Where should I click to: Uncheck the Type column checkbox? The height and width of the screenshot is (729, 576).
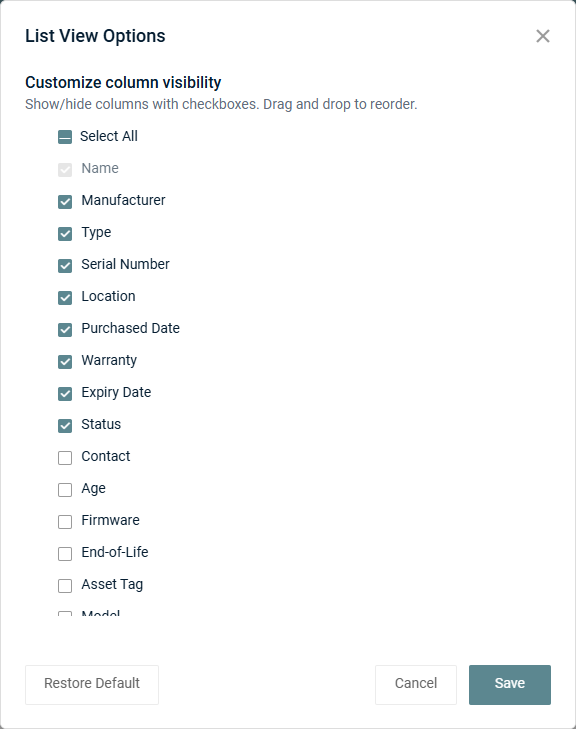pyautogui.click(x=65, y=234)
